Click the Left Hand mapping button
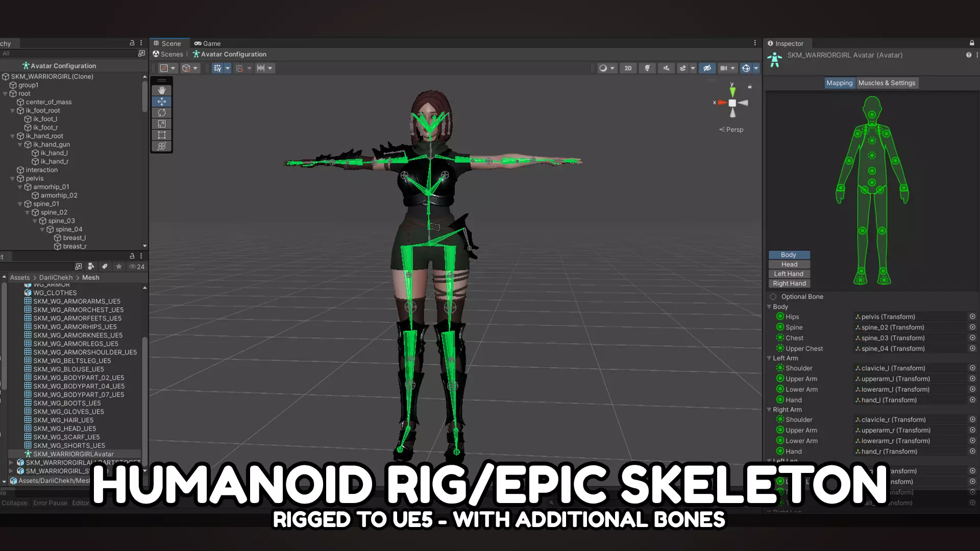This screenshot has height=551, width=980. (789, 274)
